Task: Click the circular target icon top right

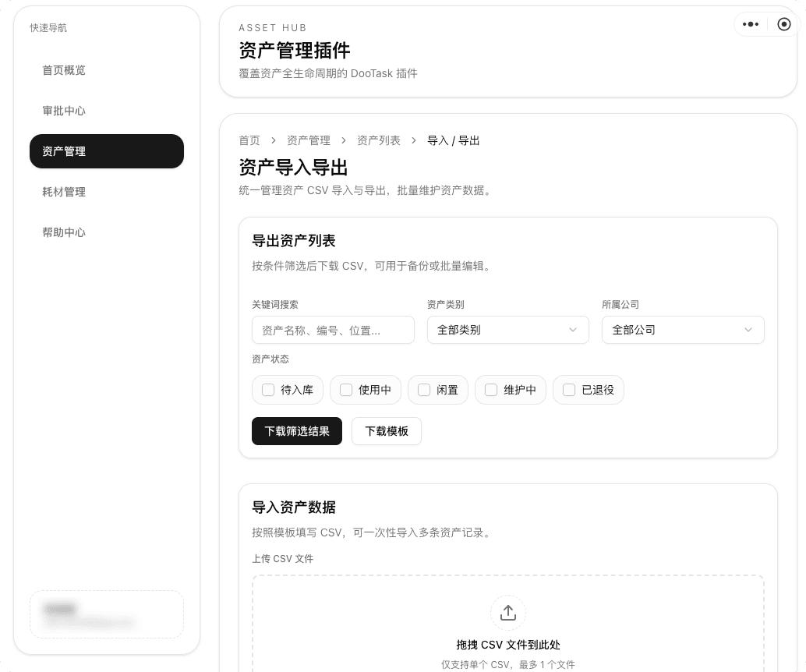Action: pyautogui.click(x=784, y=24)
